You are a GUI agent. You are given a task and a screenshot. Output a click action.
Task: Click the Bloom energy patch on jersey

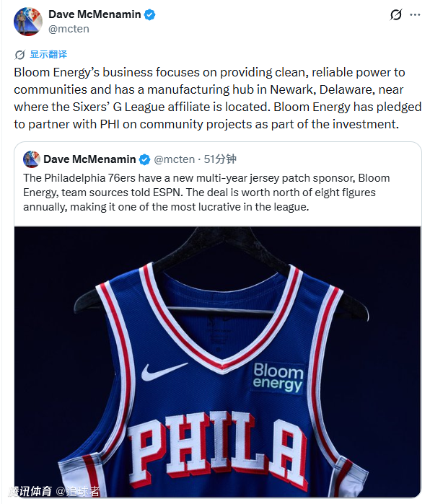(278, 378)
